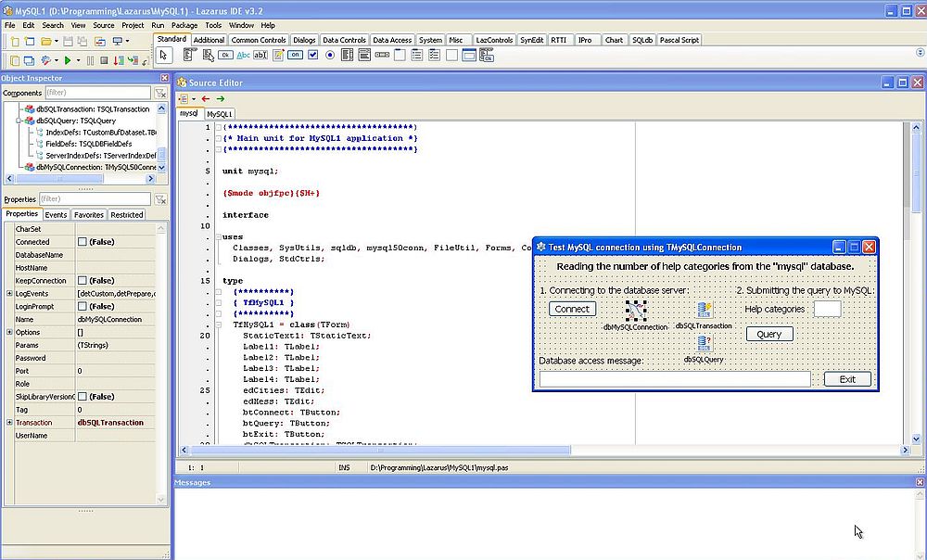The image size is (927, 560).
Task: Switch to the MySQL1 source editor tab
Action: pos(220,113)
